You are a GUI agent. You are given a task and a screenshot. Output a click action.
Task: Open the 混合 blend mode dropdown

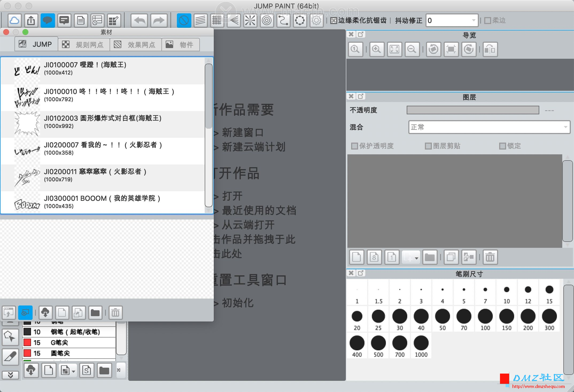[489, 127]
